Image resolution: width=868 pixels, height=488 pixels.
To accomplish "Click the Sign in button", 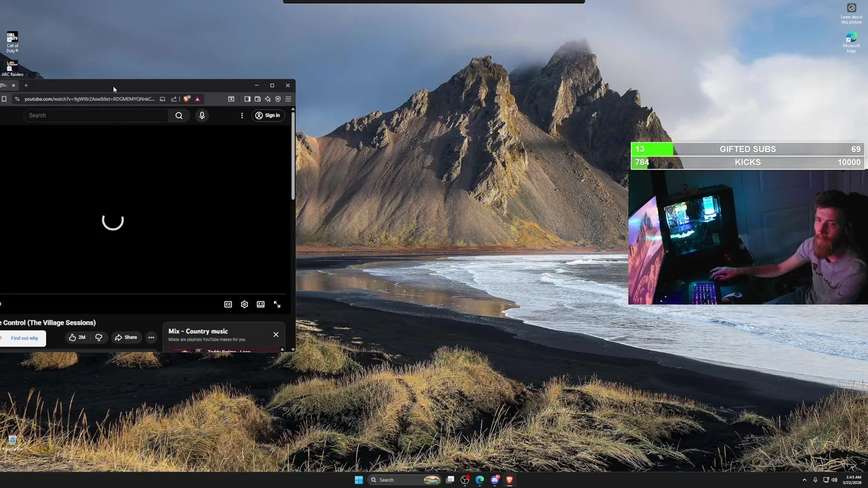I will 267,115.
